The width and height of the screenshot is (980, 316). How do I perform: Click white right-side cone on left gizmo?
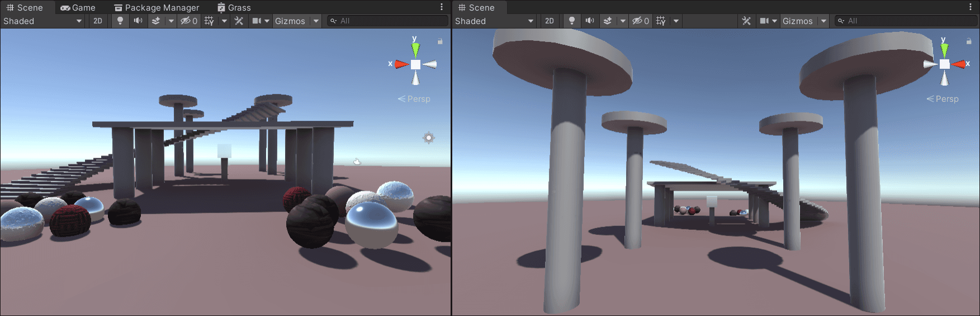pos(430,64)
